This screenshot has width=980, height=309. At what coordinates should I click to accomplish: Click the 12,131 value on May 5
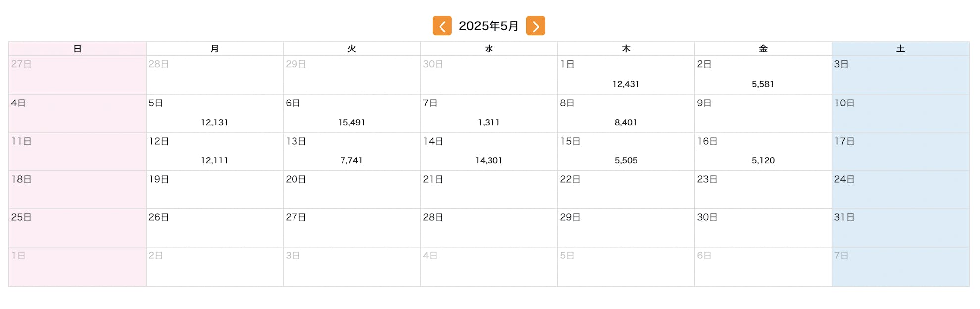pos(214,122)
